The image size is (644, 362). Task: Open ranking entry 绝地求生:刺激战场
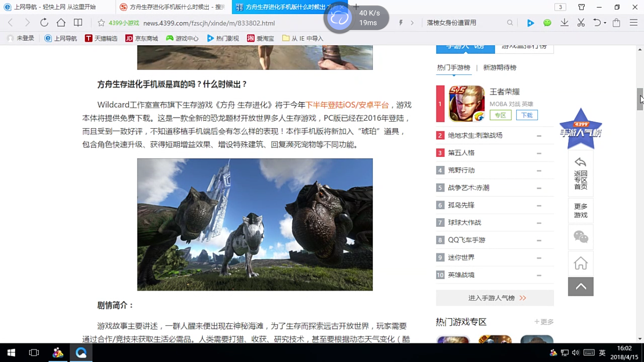[x=475, y=135]
